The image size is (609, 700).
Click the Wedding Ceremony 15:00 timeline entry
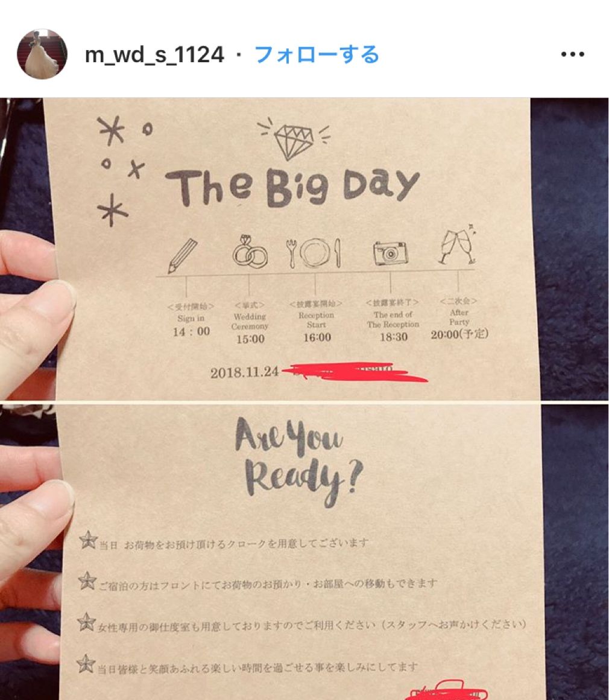250,323
